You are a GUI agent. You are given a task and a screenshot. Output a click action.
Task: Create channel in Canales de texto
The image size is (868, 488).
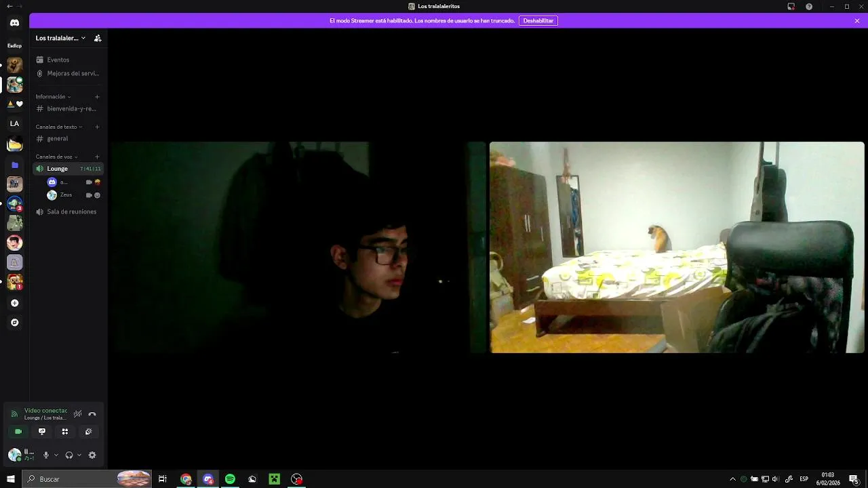[98, 127]
